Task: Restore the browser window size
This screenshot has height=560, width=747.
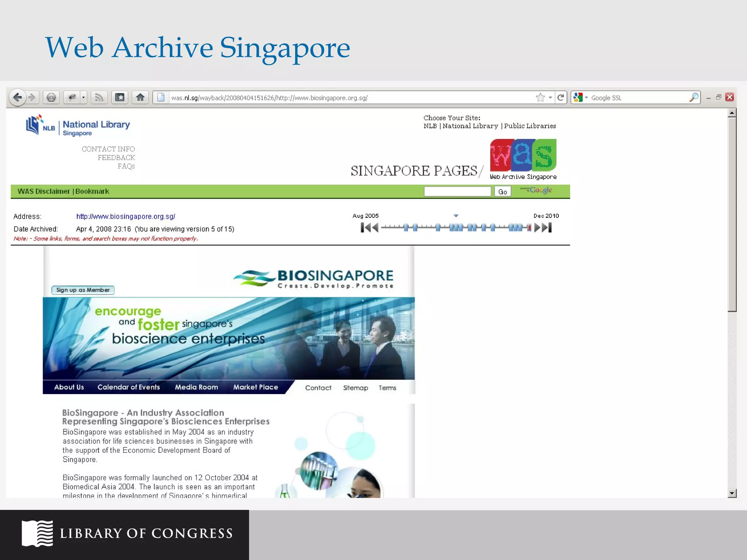Action: point(719,97)
